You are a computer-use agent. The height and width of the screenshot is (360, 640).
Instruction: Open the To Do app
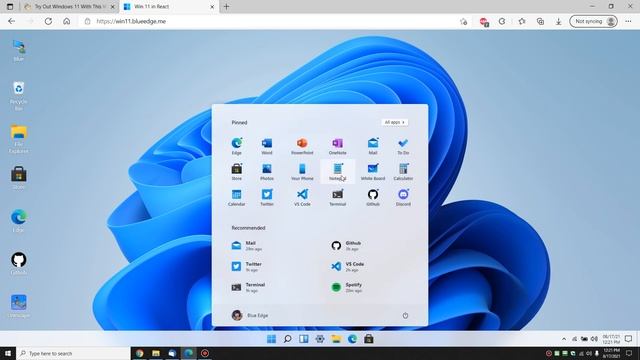pyautogui.click(x=403, y=146)
